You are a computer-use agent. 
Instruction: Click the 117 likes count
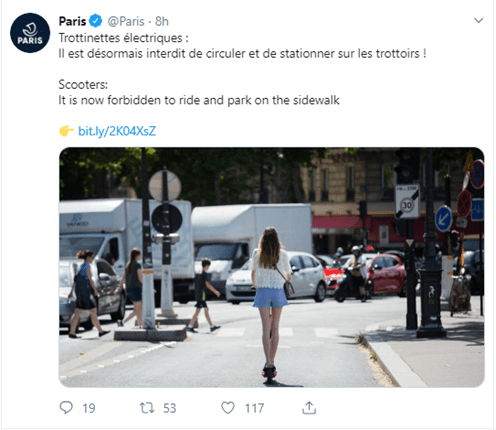(x=254, y=408)
